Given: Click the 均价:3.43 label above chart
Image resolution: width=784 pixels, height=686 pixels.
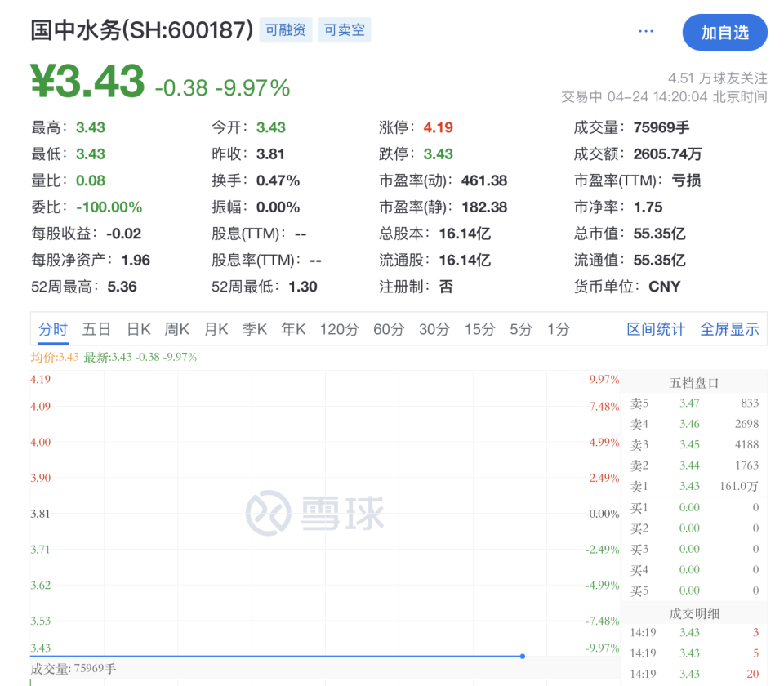Looking at the screenshot, I should pyautogui.click(x=55, y=357).
